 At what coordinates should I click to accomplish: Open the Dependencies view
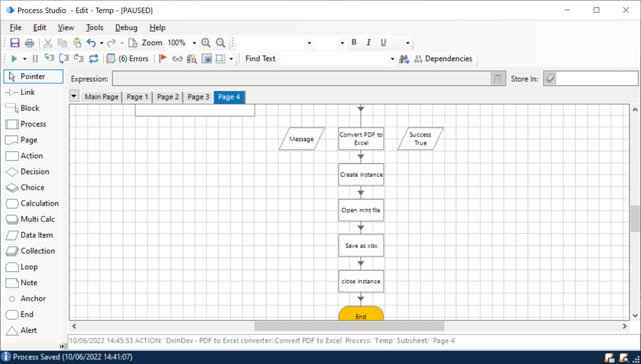[x=444, y=59]
